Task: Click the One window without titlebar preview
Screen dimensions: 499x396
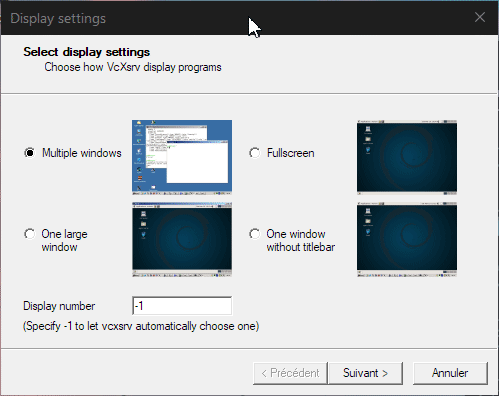Action: coord(407,239)
